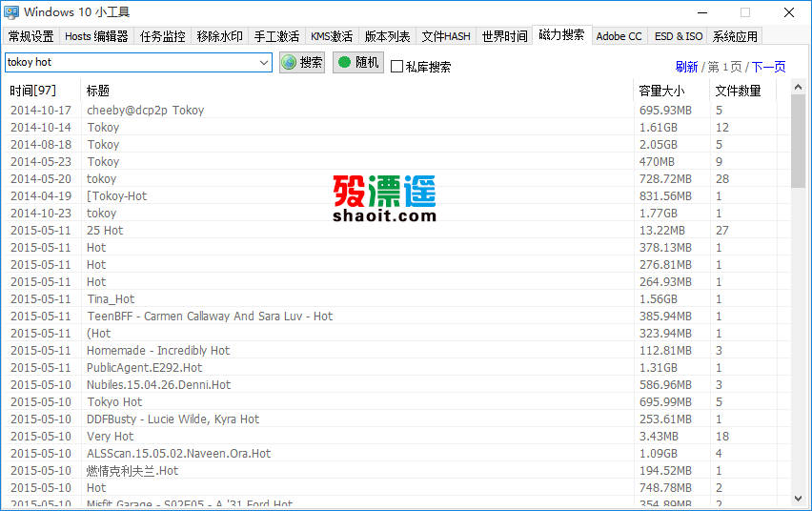Switch to the Hosts 编辑器 tab
This screenshot has width=812, height=511.
click(x=96, y=36)
